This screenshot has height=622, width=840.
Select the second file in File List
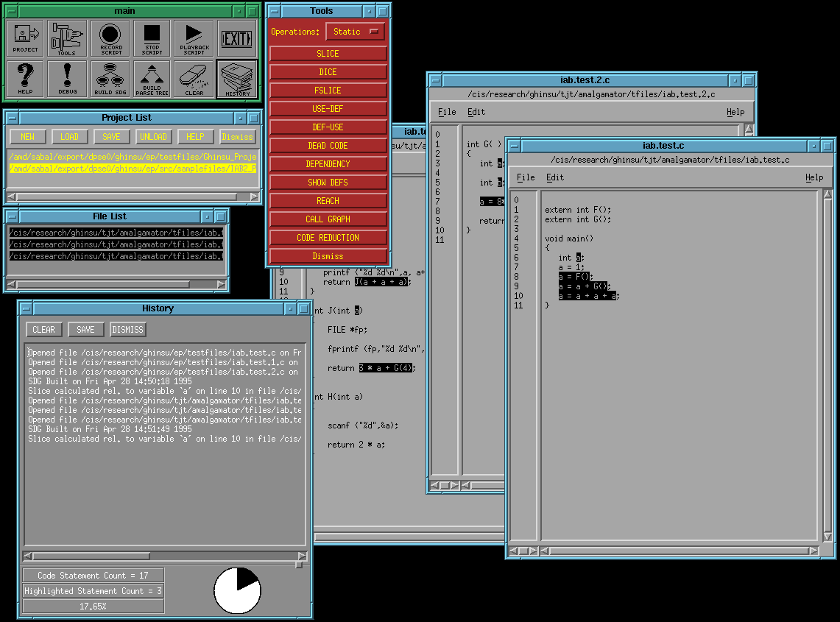[x=116, y=244]
